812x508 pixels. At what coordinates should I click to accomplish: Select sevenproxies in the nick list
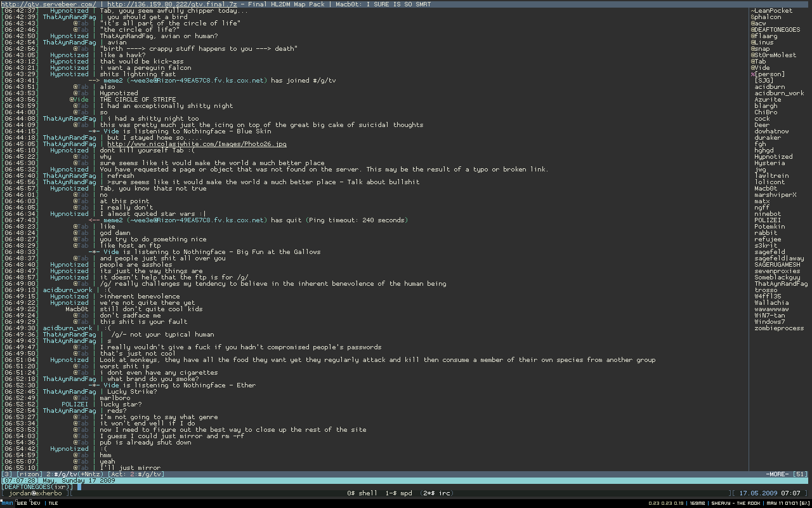click(x=777, y=271)
